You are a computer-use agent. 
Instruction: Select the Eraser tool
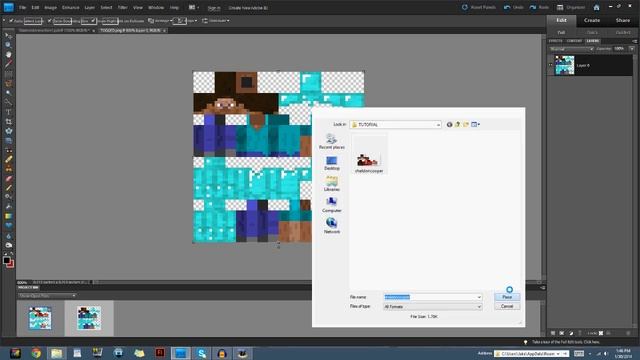coord(8,178)
